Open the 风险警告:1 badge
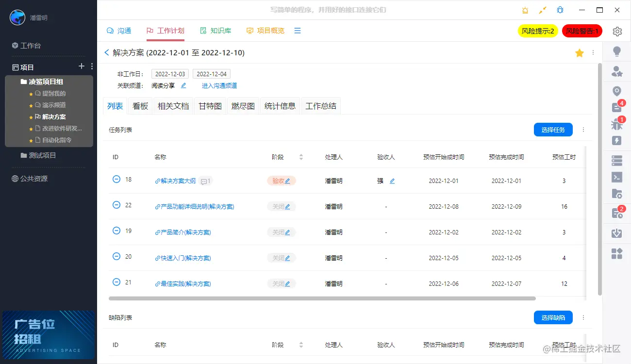Image resolution: width=631 pixels, height=364 pixels. [x=582, y=31]
